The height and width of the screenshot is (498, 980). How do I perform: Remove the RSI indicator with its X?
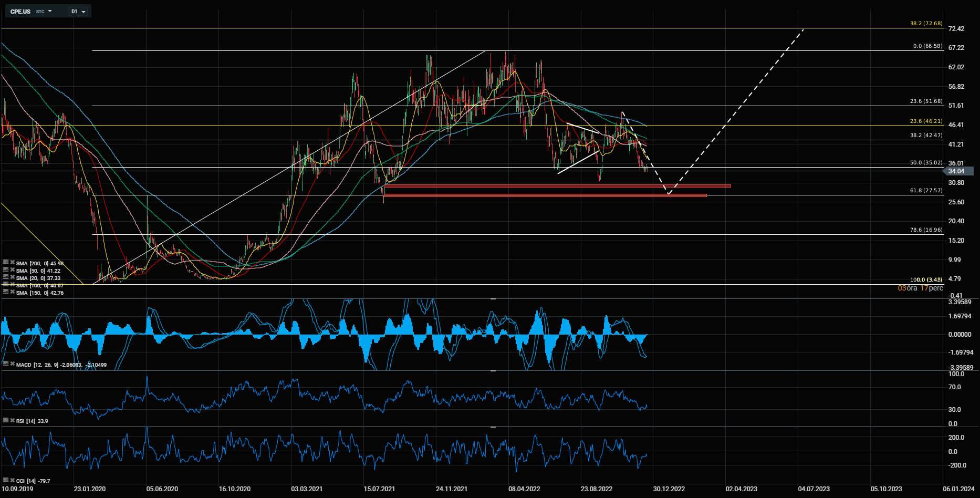(x=12, y=420)
